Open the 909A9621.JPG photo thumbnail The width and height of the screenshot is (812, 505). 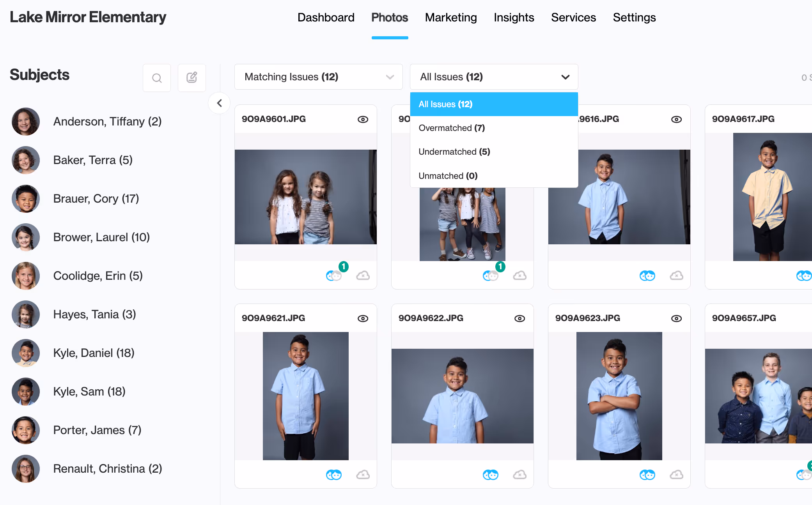[305, 396]
